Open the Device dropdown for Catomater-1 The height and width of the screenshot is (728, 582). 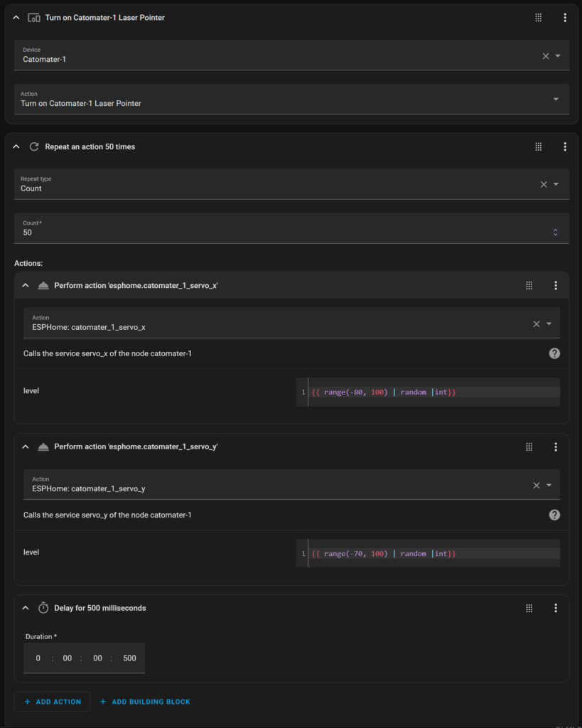point(558,55)
